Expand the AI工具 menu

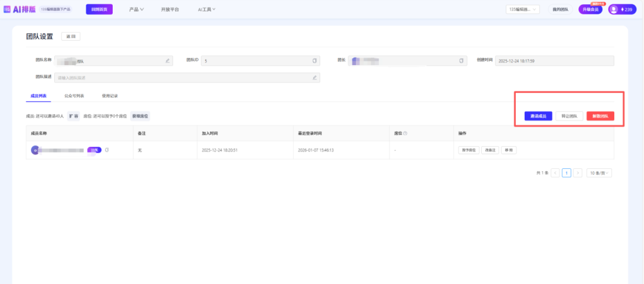[206, 9]
